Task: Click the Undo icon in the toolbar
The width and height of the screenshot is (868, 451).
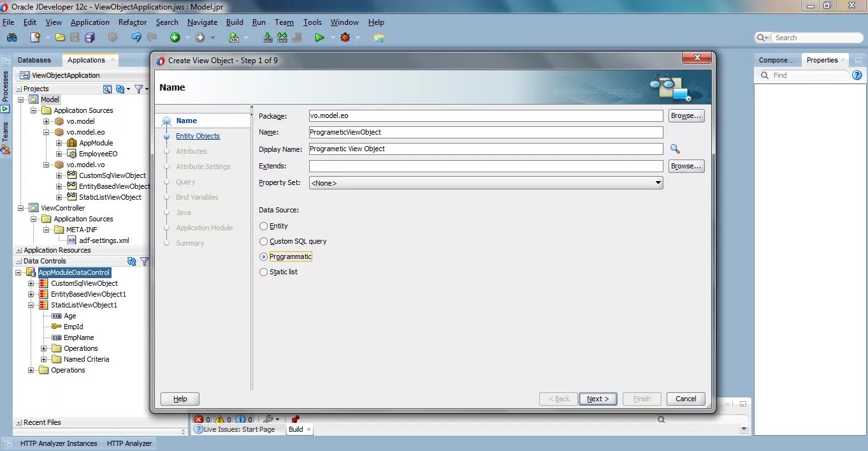Action: click(x=136, y=38)
